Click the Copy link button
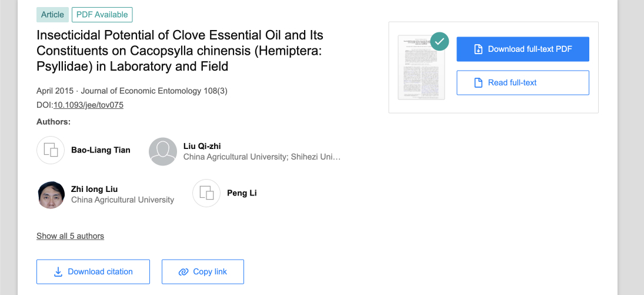This screenshot has height=295, width=644. [203, 271]
